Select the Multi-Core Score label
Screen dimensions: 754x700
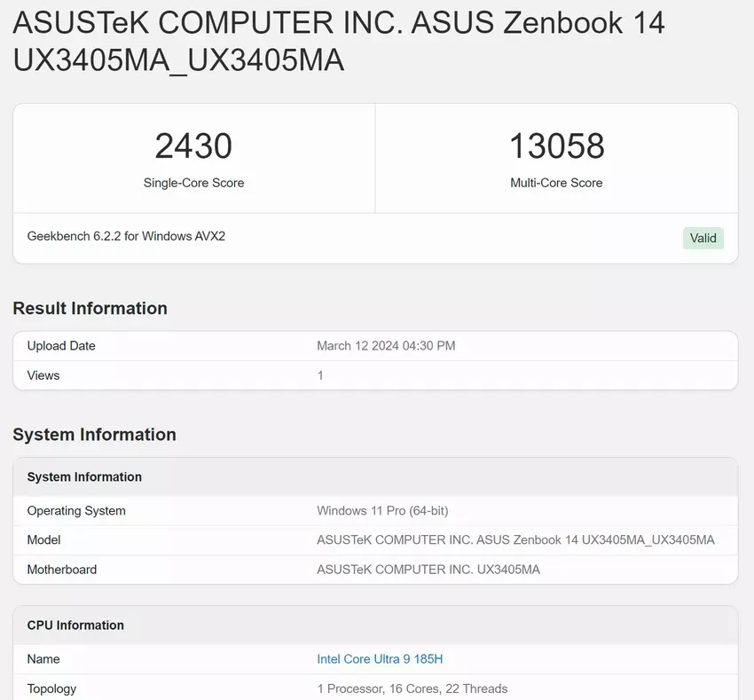(556, 183)
